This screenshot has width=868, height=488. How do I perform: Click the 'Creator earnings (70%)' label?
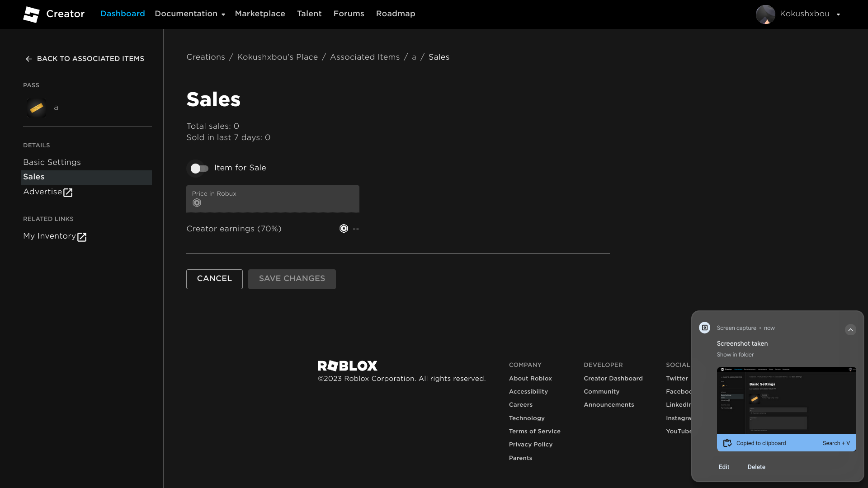[234, 229]
